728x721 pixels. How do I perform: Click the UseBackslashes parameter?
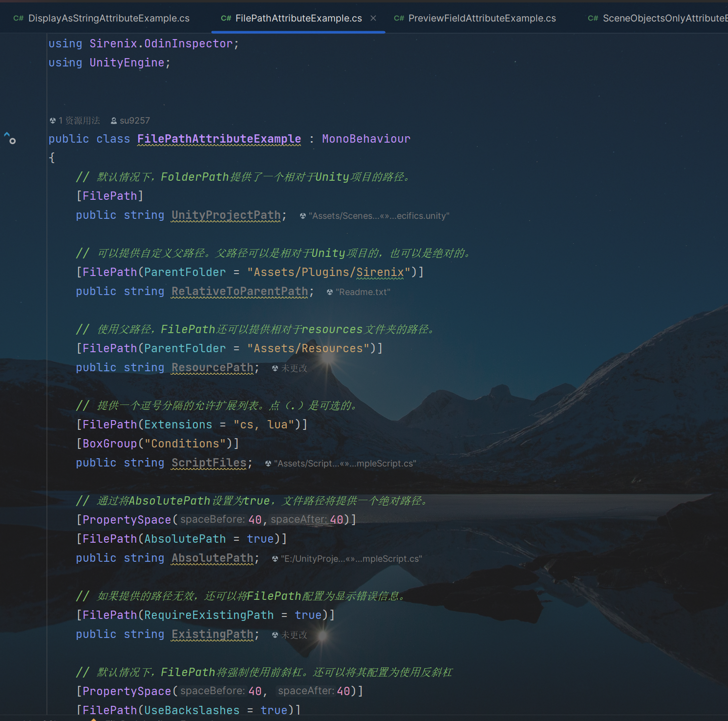pos(192,710)
